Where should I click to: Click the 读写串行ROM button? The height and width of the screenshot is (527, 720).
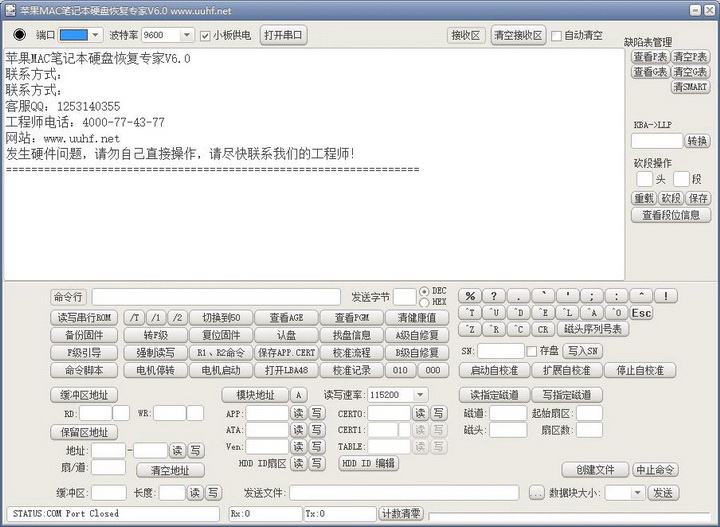point(84,318)
